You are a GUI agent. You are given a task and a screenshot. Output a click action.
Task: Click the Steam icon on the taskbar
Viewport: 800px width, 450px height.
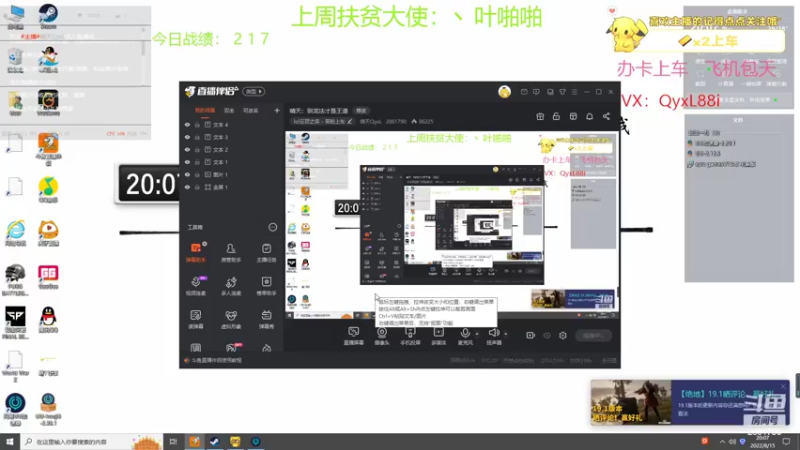coord(214,441)
